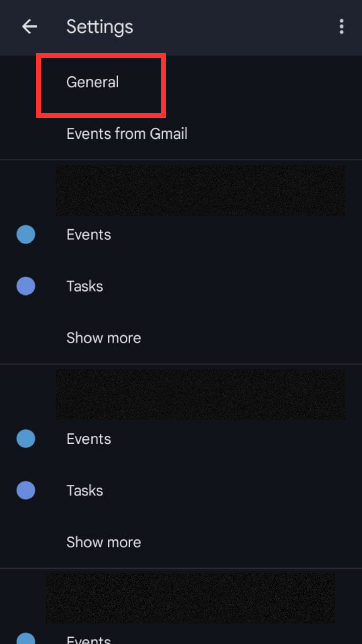Open the partly visible Events under third account
362x644 pixels.
click(x=89, y=640)
